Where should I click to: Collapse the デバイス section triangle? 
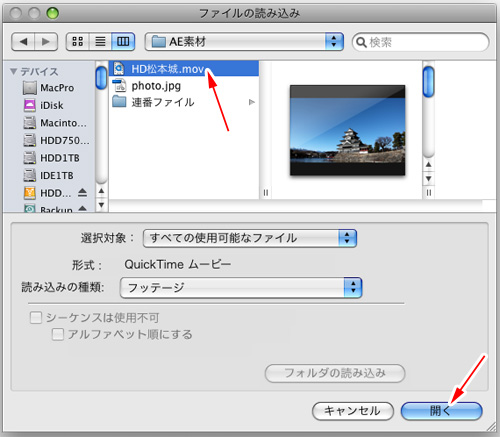(x=14, y=71)
